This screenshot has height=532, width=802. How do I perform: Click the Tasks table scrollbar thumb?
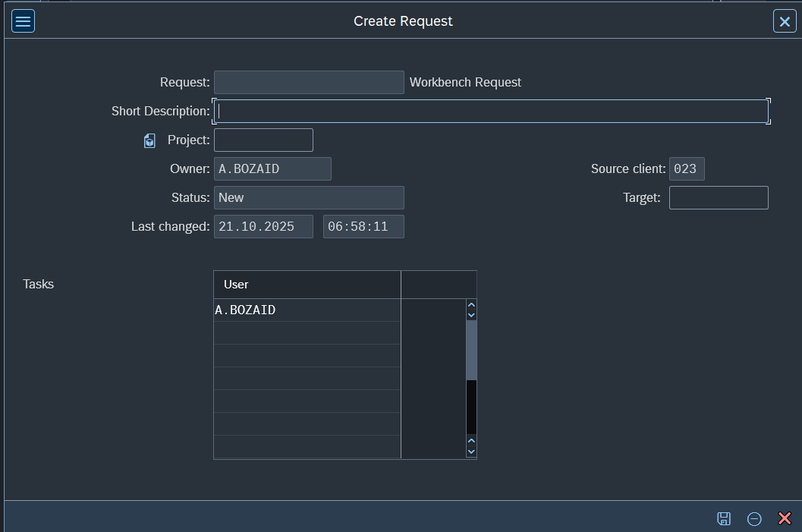coord(471,350)
